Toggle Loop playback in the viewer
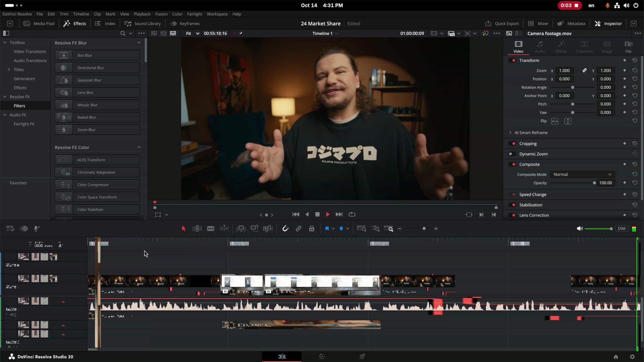 coord(352,215)
